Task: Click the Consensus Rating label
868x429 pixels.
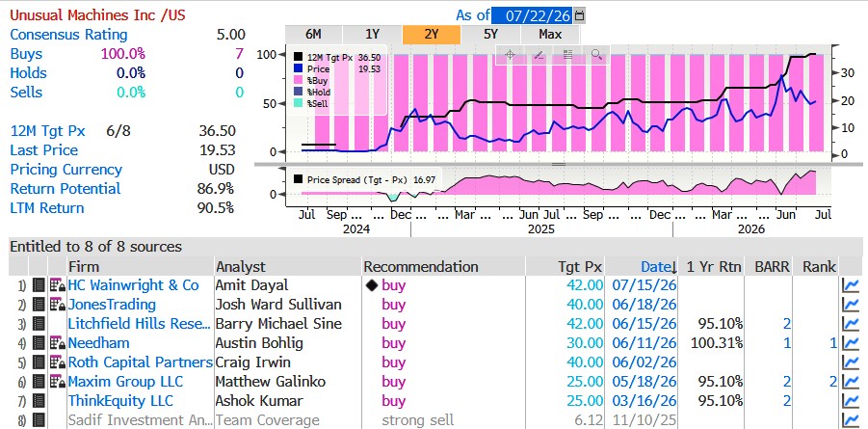Action: (x=68, y=35)
